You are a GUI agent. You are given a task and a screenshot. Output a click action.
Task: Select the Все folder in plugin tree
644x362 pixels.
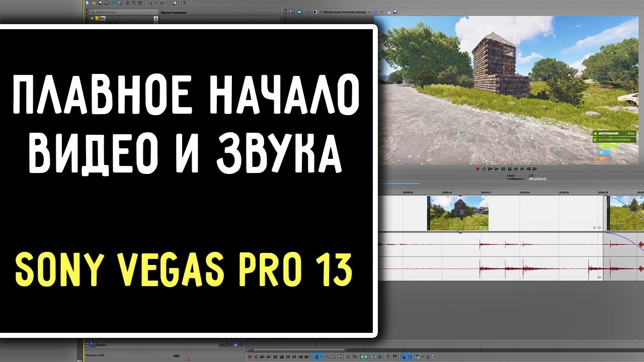tap(103, 19)
